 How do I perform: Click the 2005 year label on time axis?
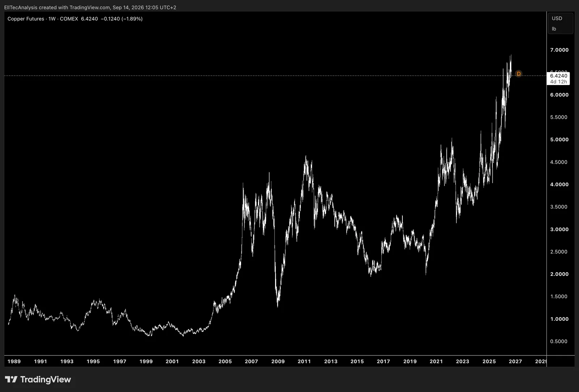(x=225, y=361)
